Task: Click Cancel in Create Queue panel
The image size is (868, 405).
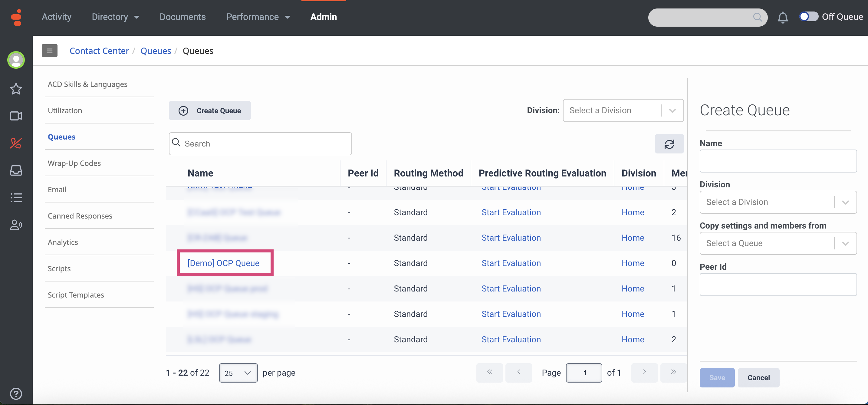Action: point(758,378)
